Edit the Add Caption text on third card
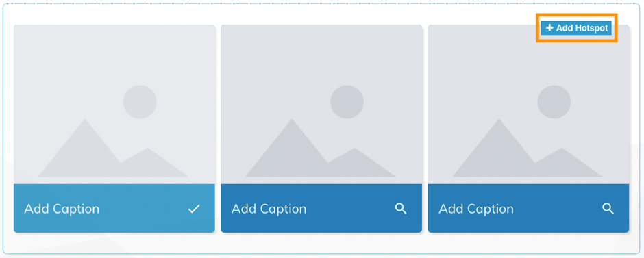Viewport: 644px width, 258px height. point(475,209)
